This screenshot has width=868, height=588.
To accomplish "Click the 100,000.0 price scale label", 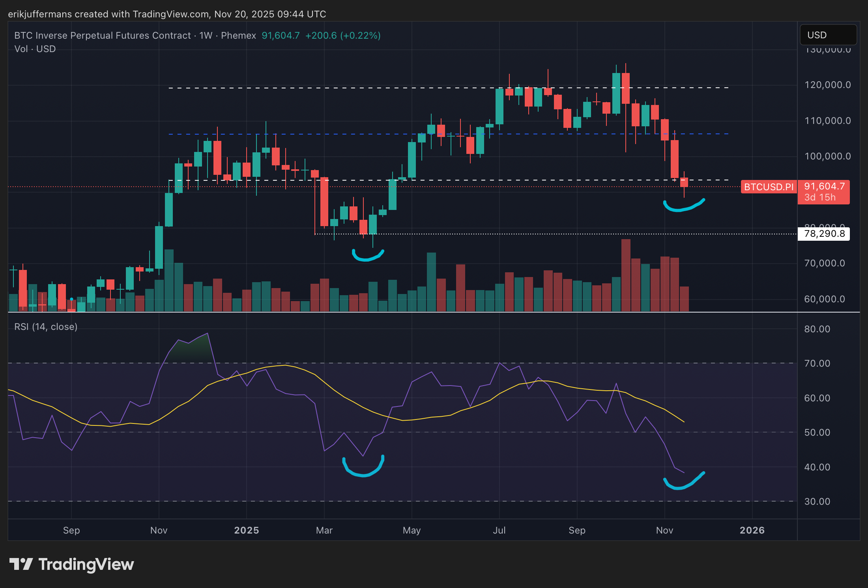I will [x=827, y=156].
